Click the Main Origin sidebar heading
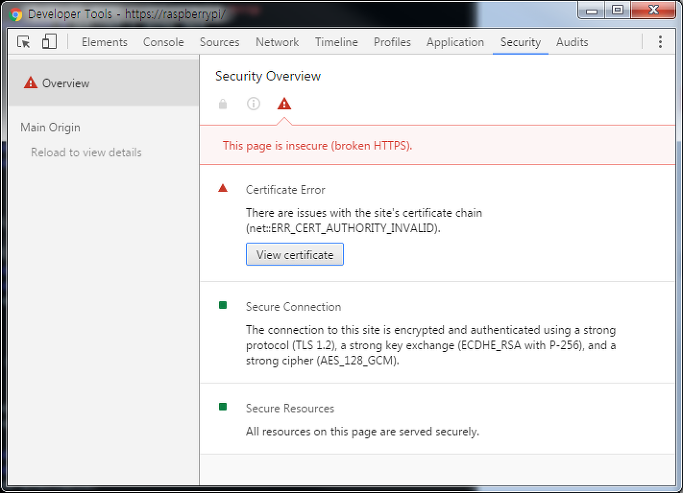Screen dimensions: 683x493 51,128
